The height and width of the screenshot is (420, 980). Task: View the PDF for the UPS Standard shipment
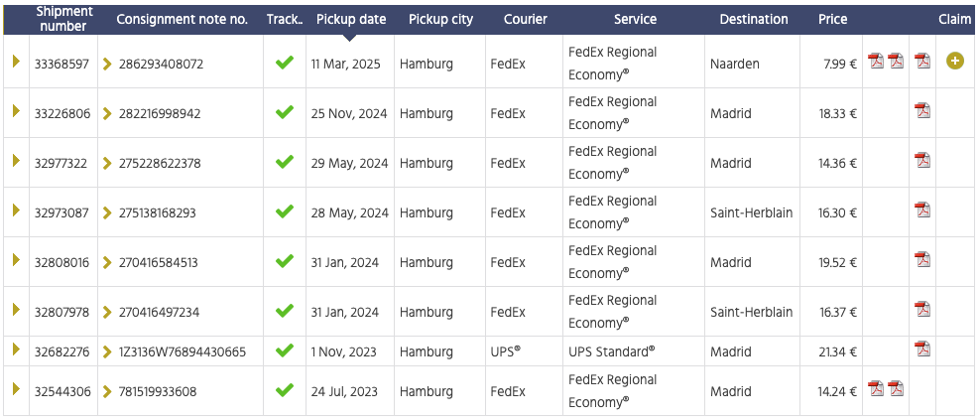pyautogui.click(x=922, y=349)
